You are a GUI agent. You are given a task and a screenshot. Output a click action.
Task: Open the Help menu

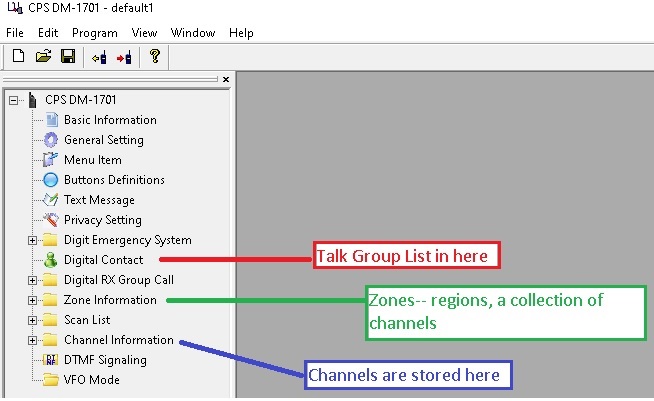pyautogui.click(x=241, y=33)
